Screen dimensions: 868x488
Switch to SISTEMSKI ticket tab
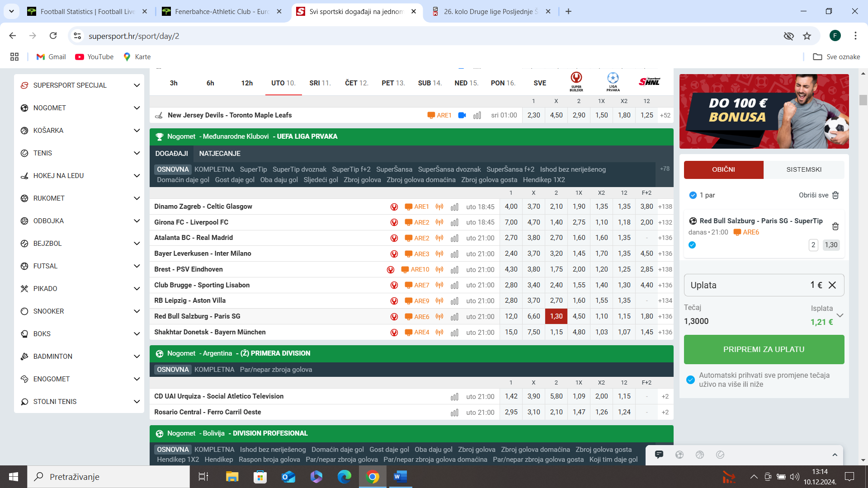(x=803, y=169)
